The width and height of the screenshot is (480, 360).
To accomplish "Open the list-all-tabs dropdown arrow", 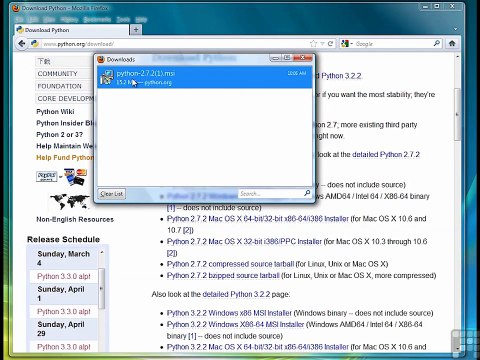I will tap(455, 29).
